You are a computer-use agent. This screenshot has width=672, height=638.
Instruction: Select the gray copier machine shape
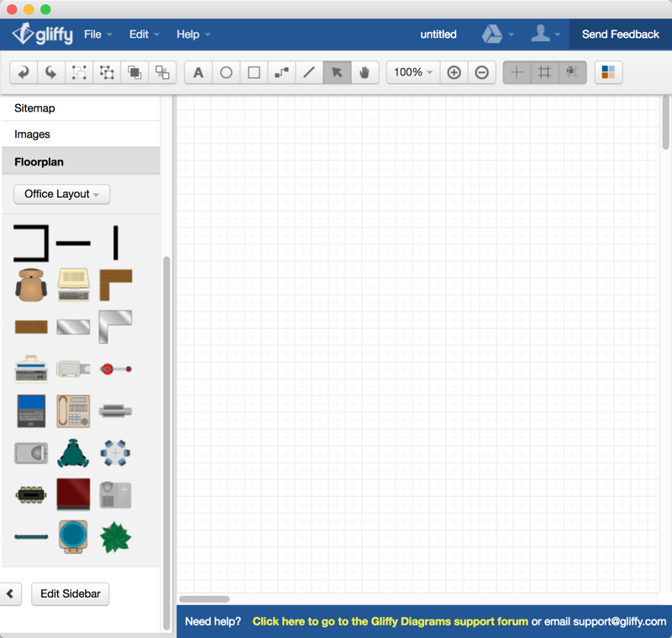(115, 495)
